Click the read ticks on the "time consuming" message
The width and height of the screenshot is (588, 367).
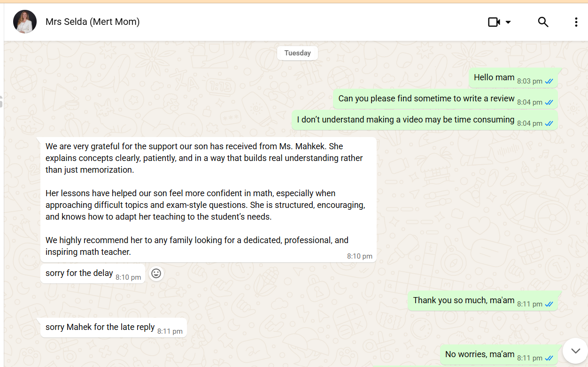(549, 123)
